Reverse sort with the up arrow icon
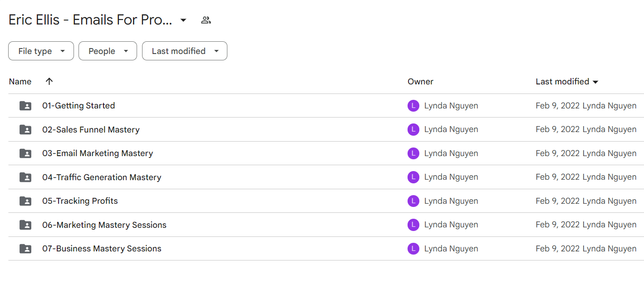The width and height of the screenshot is (644, 285). [49, 81]
